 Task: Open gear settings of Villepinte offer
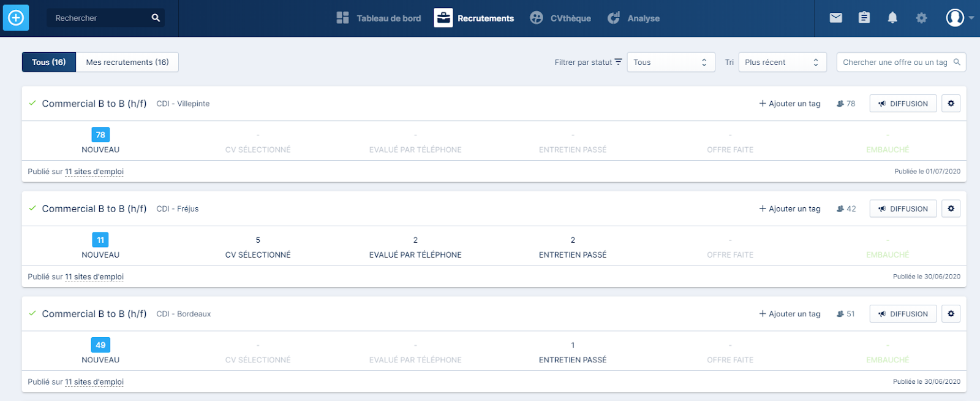(x=951, y=104)
